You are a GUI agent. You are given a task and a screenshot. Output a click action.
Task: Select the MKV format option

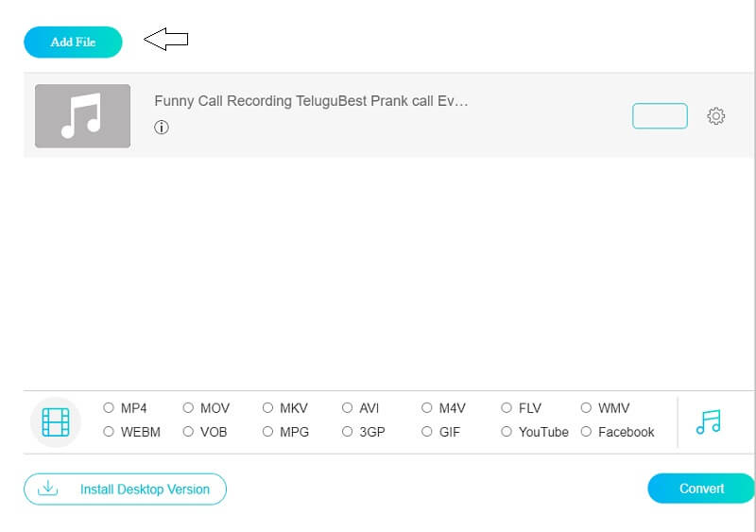click(x=268, y=408)
